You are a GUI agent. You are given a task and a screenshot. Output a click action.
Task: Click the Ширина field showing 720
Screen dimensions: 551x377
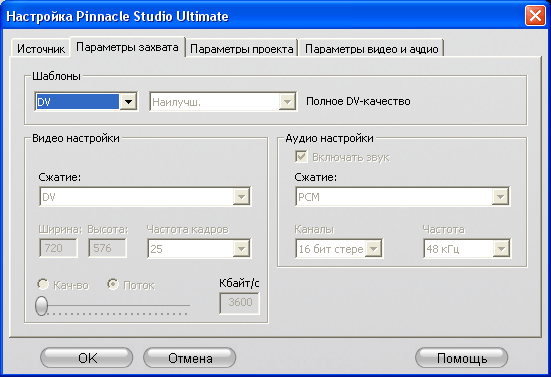(58, 248)
